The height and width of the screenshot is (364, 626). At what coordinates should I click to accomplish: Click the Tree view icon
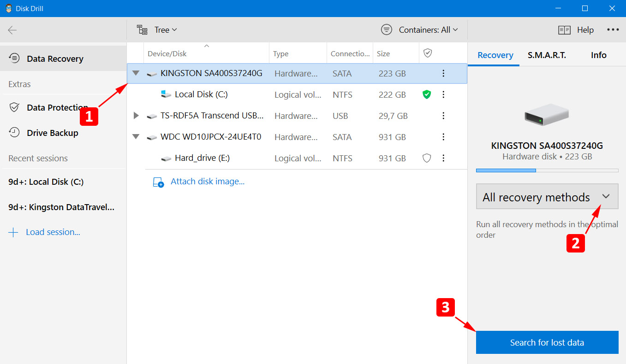click(x=142, y=30)
